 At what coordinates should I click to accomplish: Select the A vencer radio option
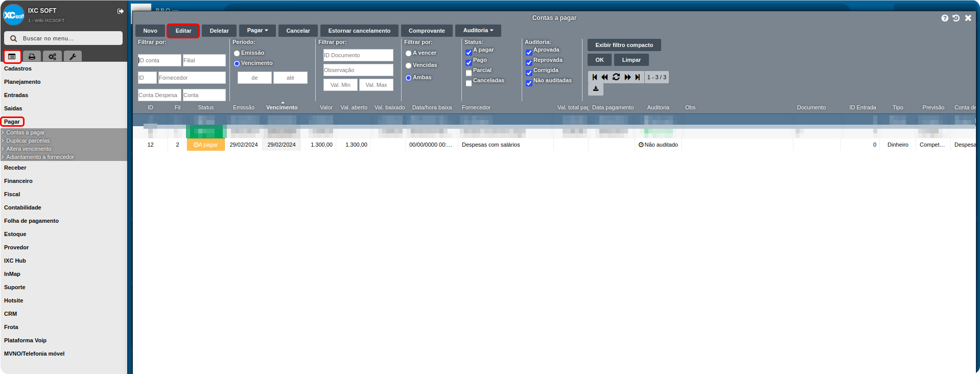click(x=408, y=53)
